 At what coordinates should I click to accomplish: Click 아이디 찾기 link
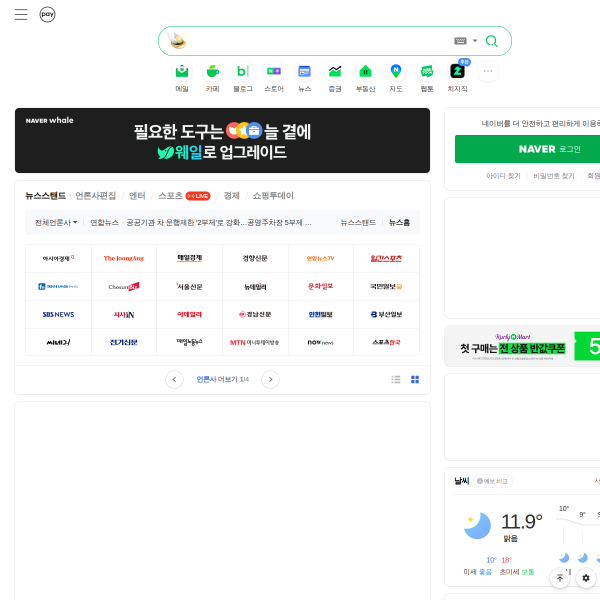pos(503,176)
